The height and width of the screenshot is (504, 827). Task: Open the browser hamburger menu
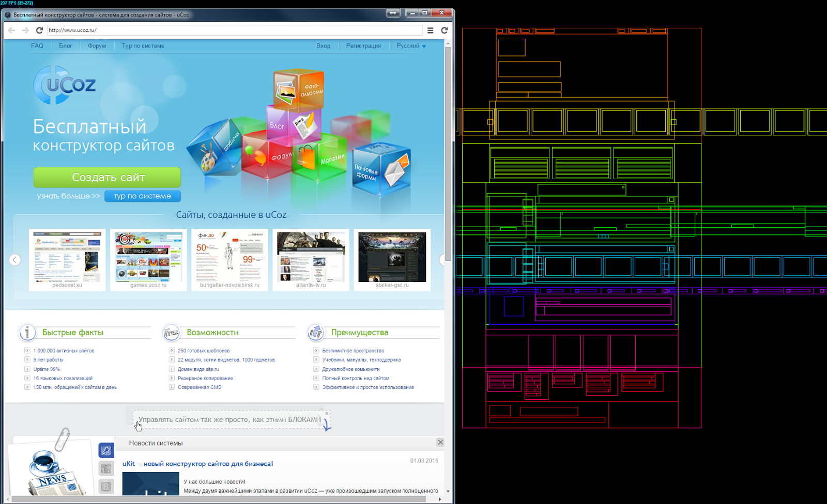tap(430, 30)
